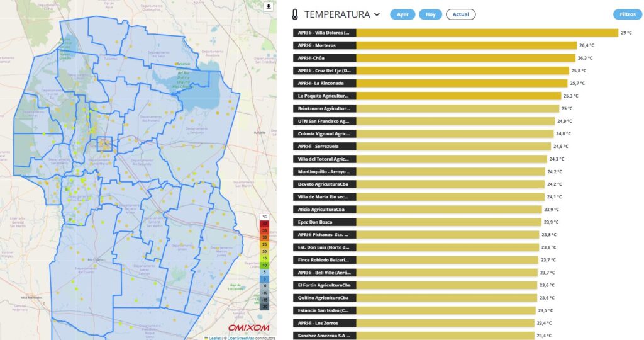This screenshot has width=644, height=340.
Task: Click the °C header of the legend
Action: point(265,217)
